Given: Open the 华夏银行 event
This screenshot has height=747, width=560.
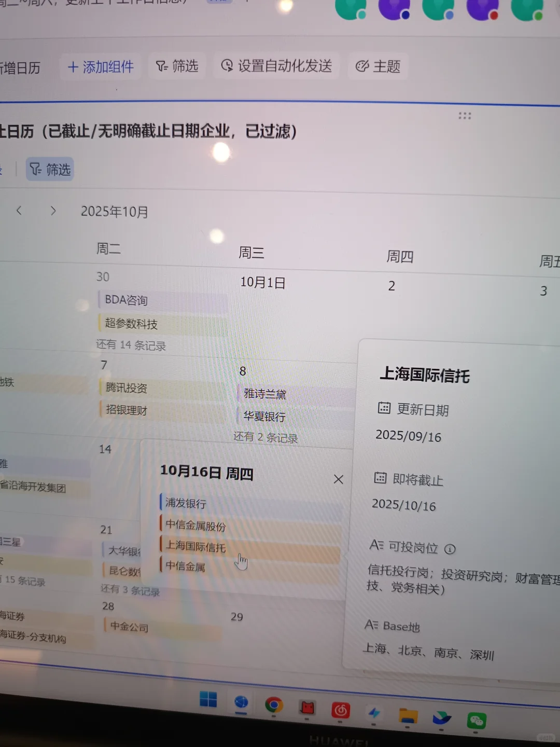Looking at the screenshot, I should pyautogui.click(x=296, y=417).
